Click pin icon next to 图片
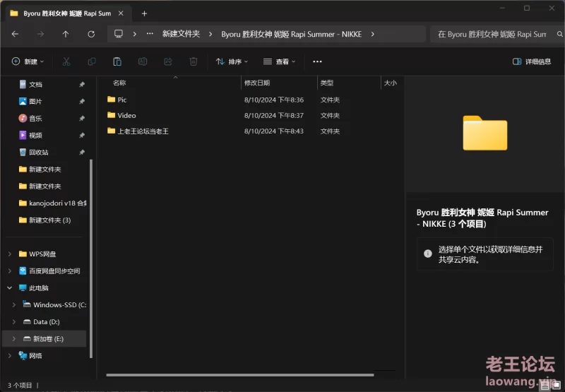 [82, 101]
